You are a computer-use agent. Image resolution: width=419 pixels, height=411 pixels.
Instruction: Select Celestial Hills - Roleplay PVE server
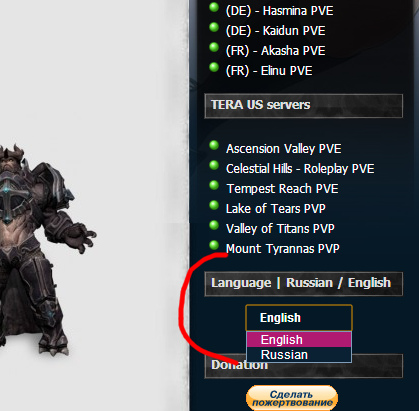tap(300, 169)
